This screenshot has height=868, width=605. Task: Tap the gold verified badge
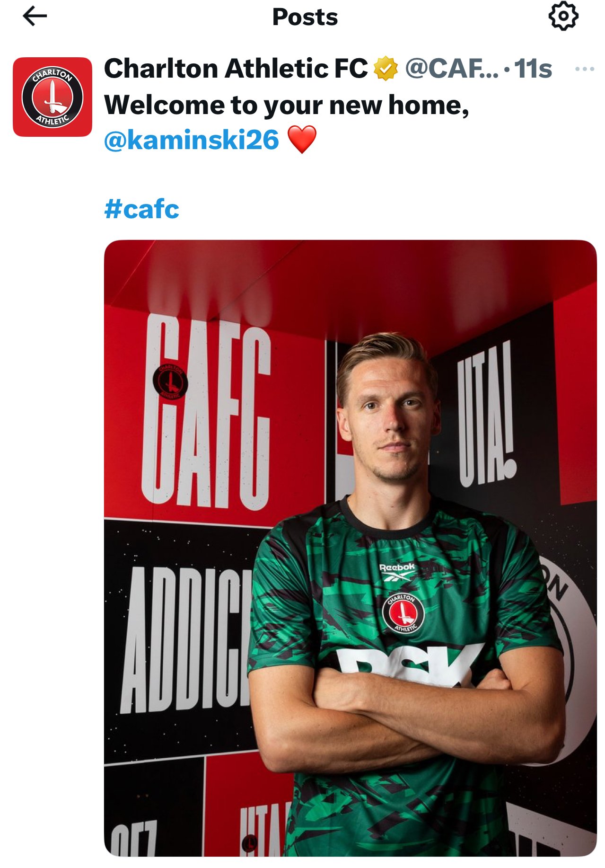click(x=386, y=69)
